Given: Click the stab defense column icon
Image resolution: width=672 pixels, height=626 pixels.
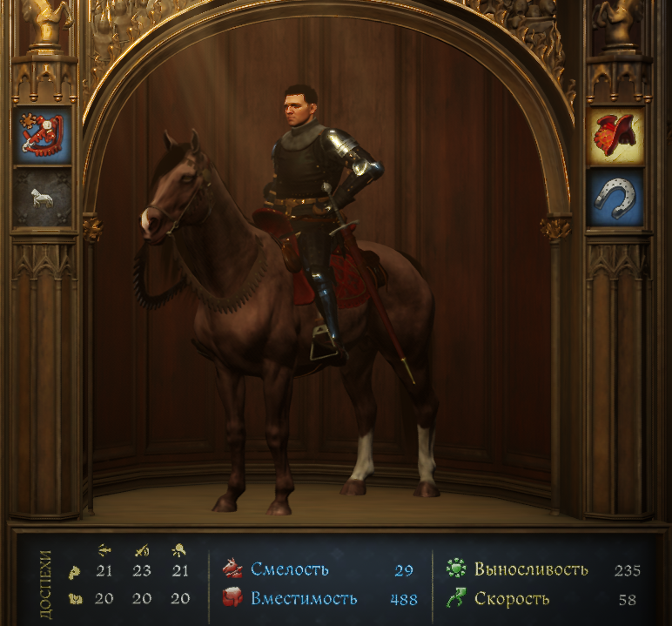Looking at the screenshot, I should tap(104, 549).
